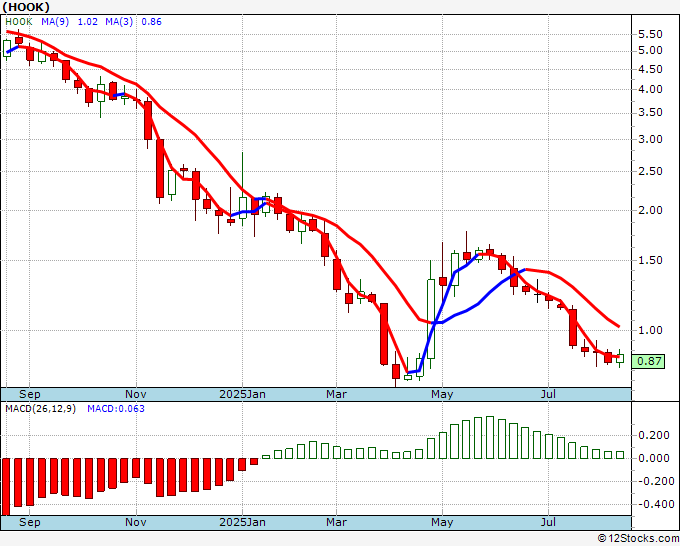680x546 pixels.
Task: Click the 0.200 MACD axis label
Action: 654,435
